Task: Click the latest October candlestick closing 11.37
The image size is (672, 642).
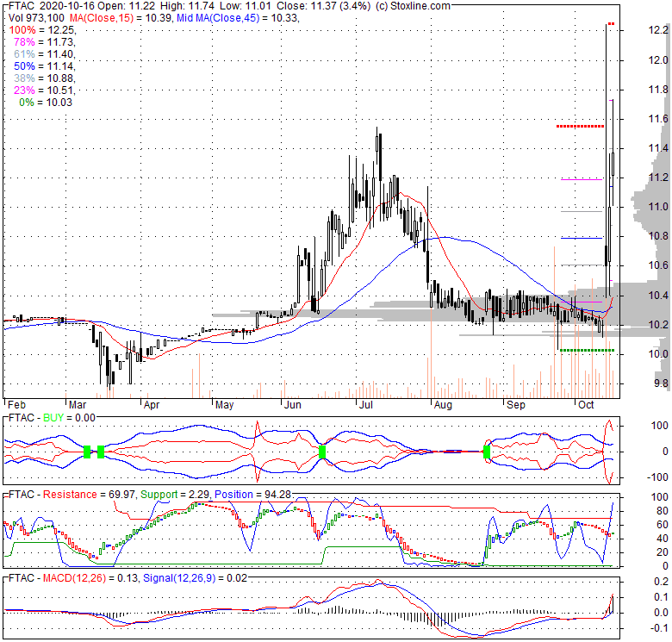Action: 613,164
